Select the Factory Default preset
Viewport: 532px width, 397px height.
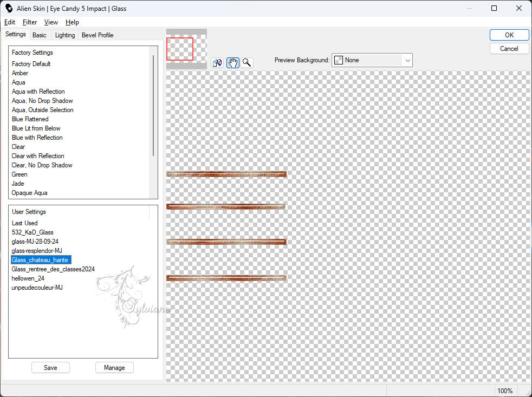31,64
